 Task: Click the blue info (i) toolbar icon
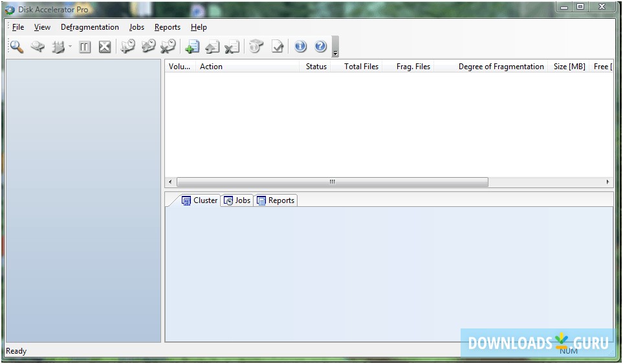301,47
